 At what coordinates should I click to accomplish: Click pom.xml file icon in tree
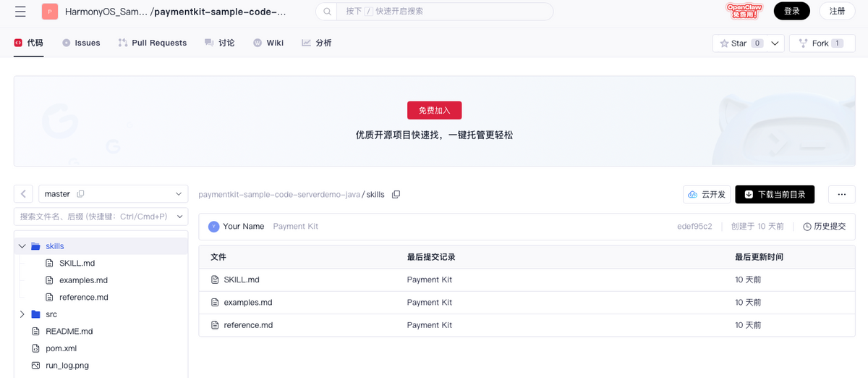pyautogui.click(x=35, y=348)
